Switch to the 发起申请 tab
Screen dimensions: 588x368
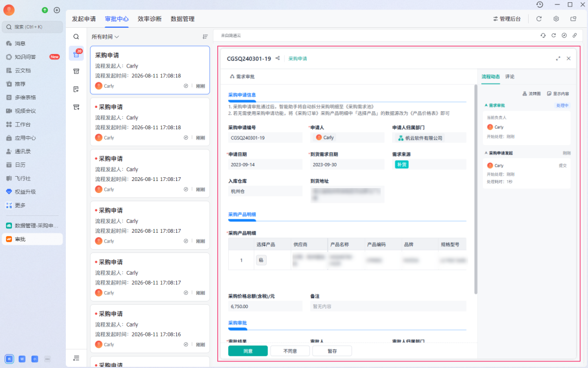[84, 19]
